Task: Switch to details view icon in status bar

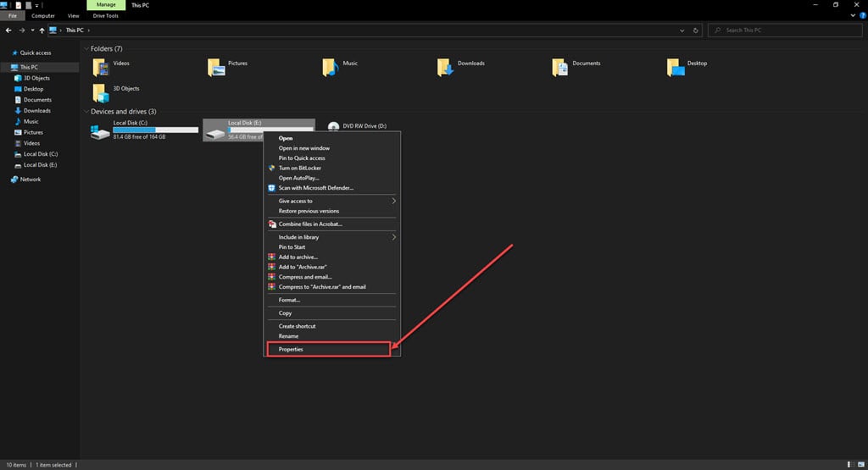Action: click(849, 464)
